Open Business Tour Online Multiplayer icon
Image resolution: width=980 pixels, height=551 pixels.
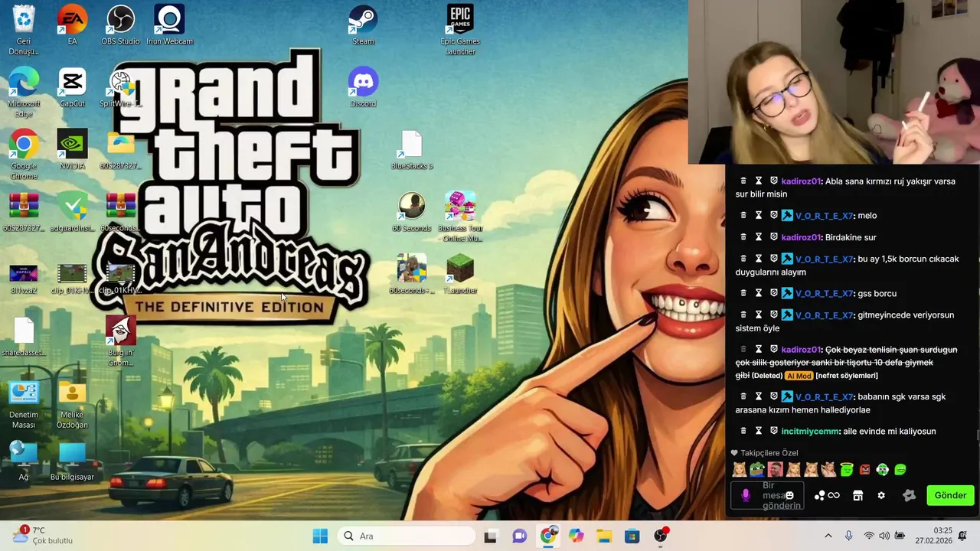459,217
